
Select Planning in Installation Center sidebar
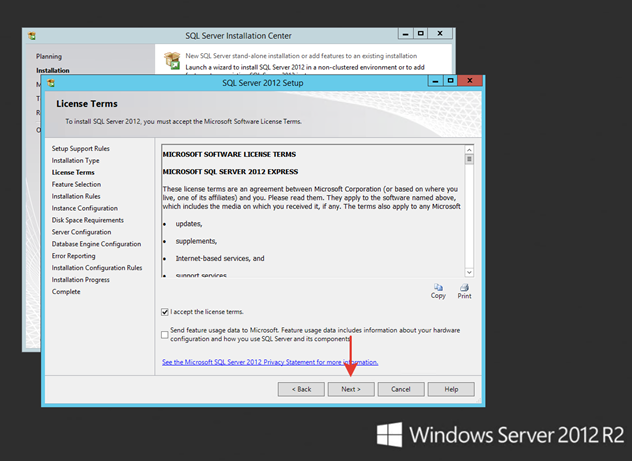click(x=49, y=56)
